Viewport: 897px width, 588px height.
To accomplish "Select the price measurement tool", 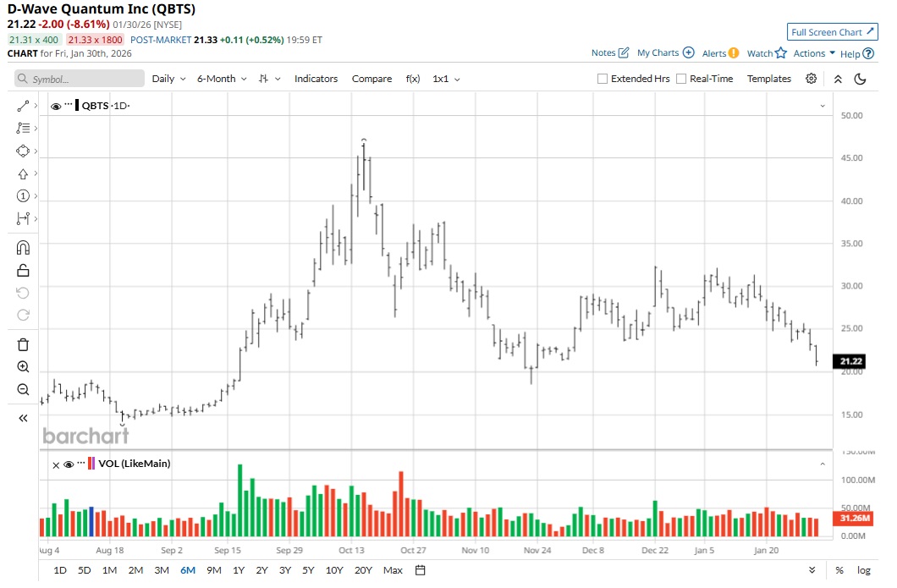I will click(23, 218).
